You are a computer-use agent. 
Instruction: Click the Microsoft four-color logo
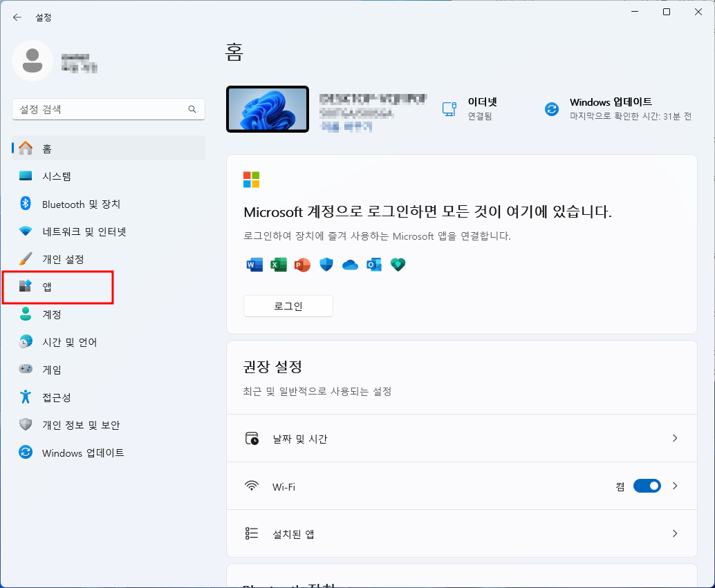251,180
